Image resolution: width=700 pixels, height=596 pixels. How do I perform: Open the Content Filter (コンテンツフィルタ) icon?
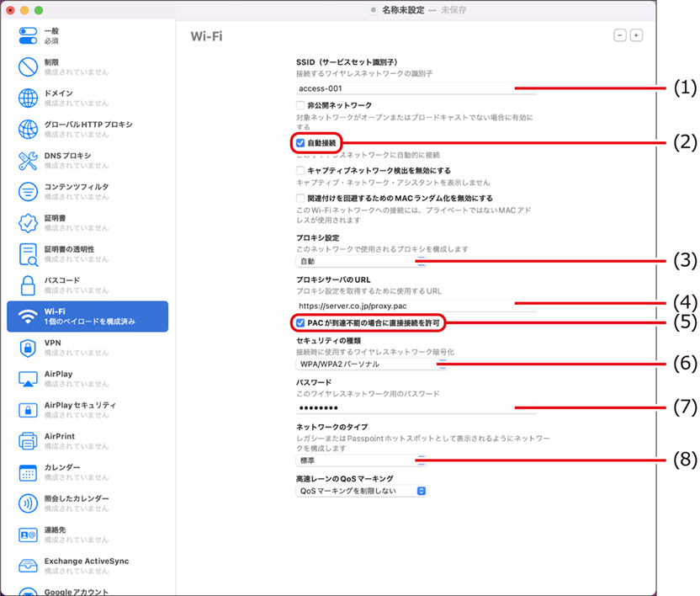[x=28, y=192]
